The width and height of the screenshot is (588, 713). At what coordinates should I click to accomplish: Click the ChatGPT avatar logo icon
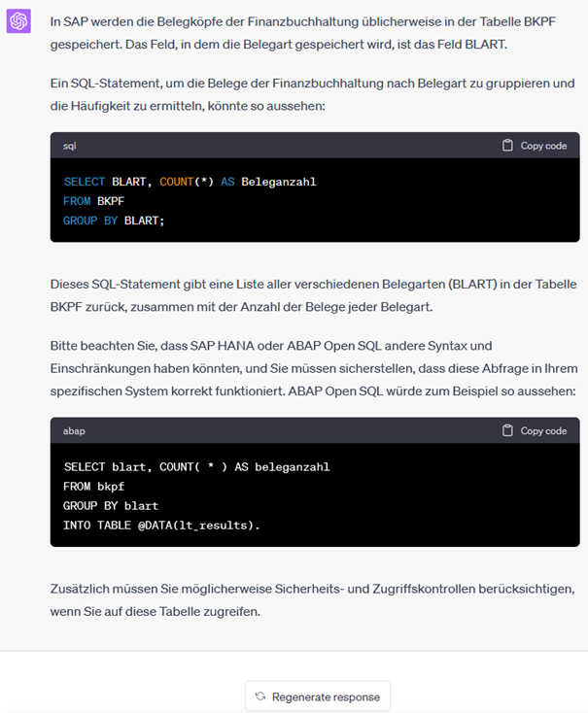click(19, 20)
